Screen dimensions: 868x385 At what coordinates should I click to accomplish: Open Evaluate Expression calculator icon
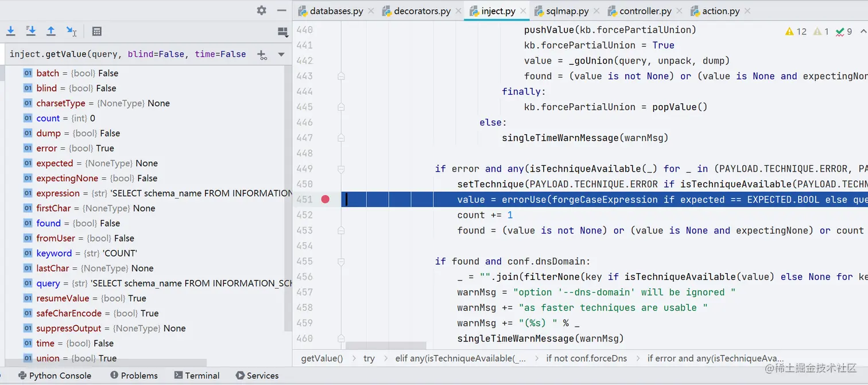click(97, 32)
